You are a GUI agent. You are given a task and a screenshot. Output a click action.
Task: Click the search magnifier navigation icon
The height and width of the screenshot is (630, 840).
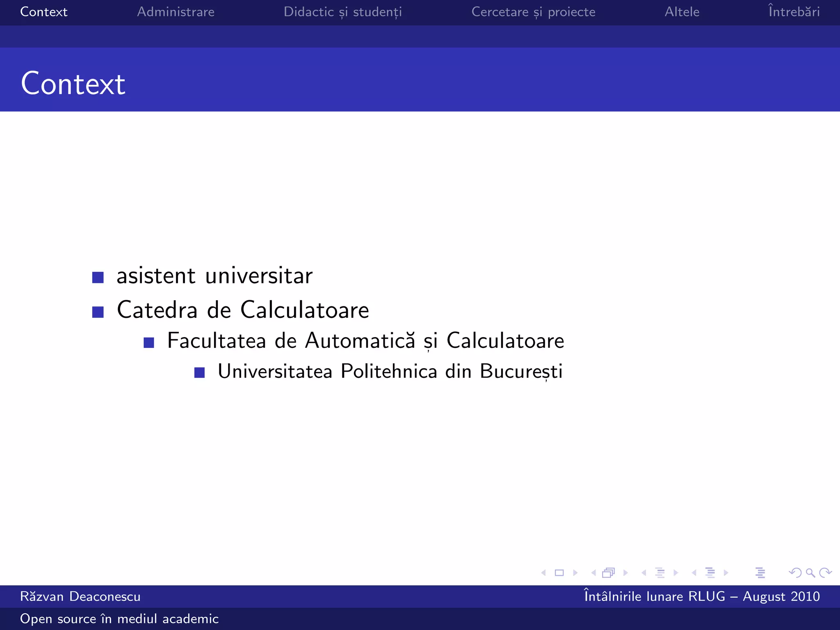pyautogui.click(x=810, y=573)
